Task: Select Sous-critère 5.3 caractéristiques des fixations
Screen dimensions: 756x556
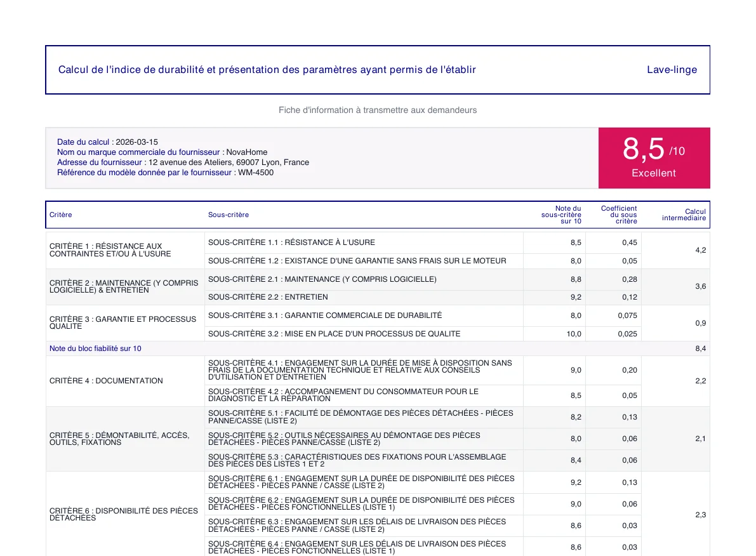Action: 357,460
